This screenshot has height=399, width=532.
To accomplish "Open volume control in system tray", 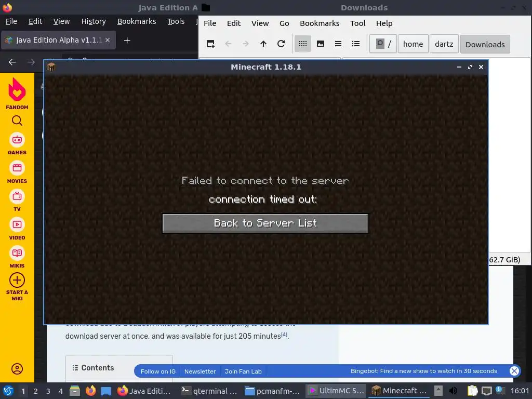I will coord(453,391).
